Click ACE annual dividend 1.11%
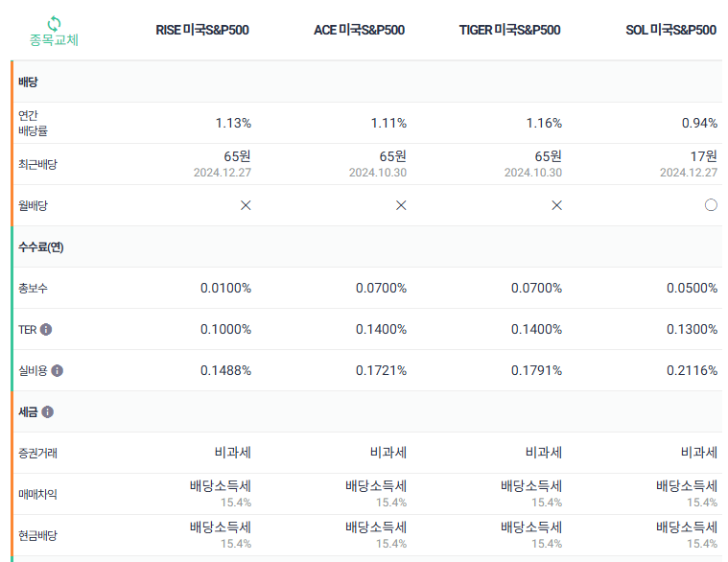 pyautogui.click(x=388, y=123)
